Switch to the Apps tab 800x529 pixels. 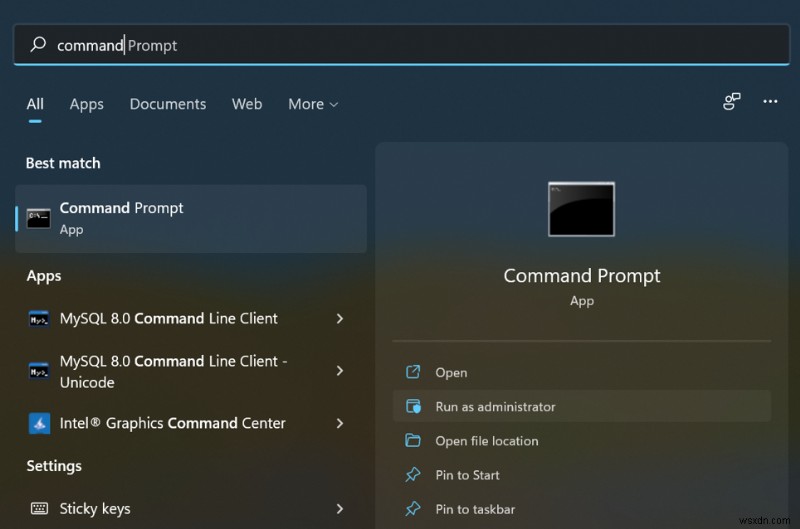click(x=86, y=104)
